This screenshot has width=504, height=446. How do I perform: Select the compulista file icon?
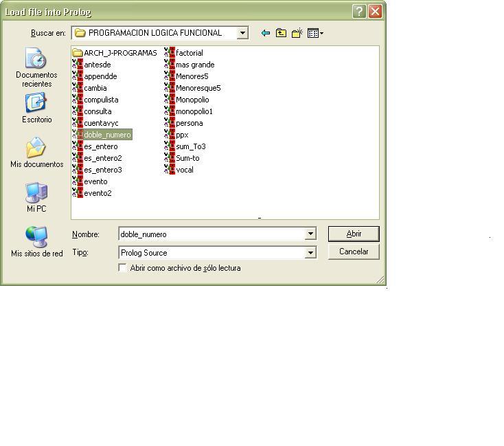(x=78, y=100)
